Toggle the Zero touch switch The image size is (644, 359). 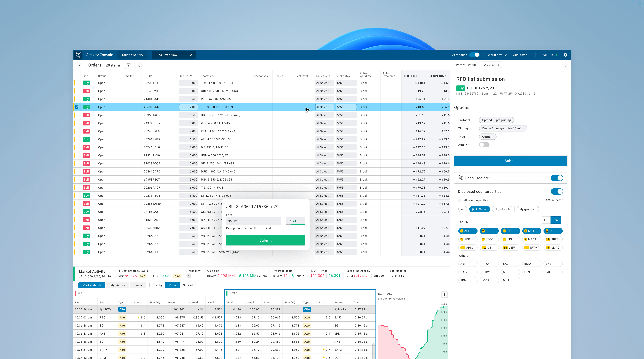[x=474, y=55]
